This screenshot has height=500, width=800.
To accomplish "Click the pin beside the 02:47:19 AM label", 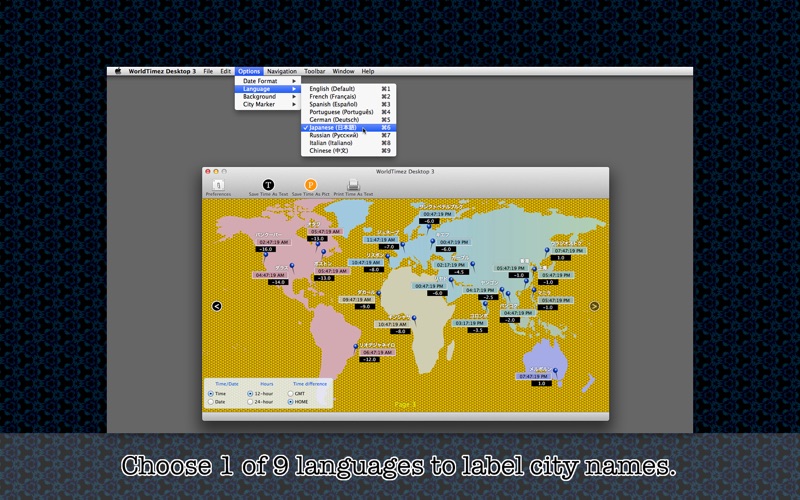I will click(265, 256).
